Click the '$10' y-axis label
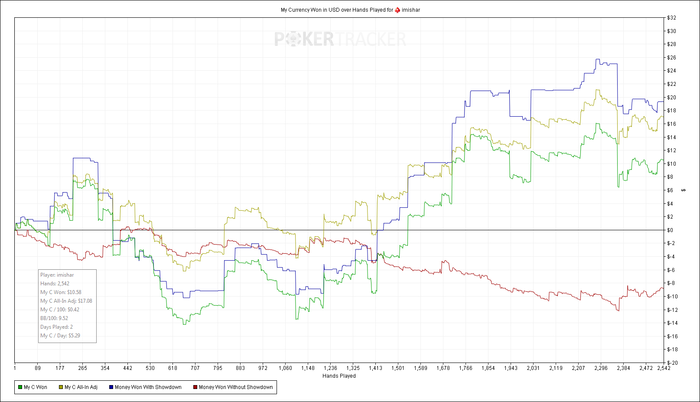This screenshot has width=700, height=402. pyautogui.click(x=671, y=163)
